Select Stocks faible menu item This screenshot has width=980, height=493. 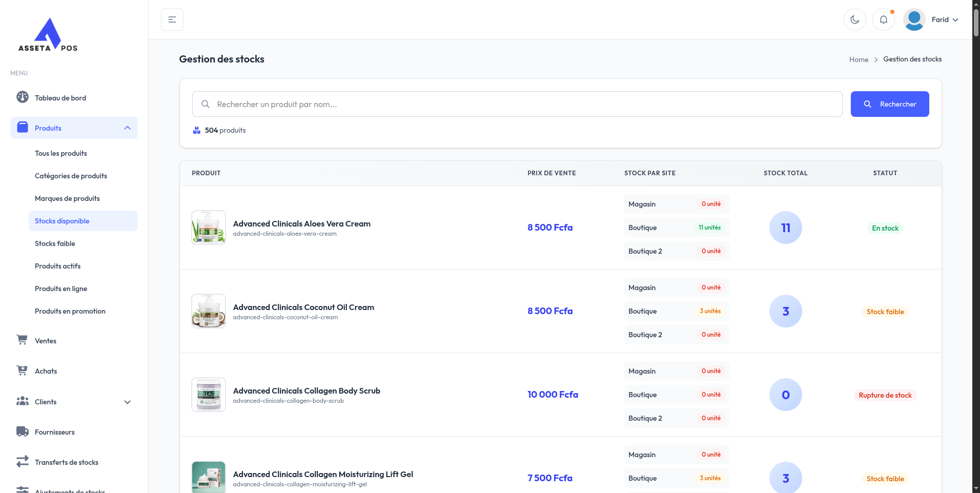[x=55, y=243]
